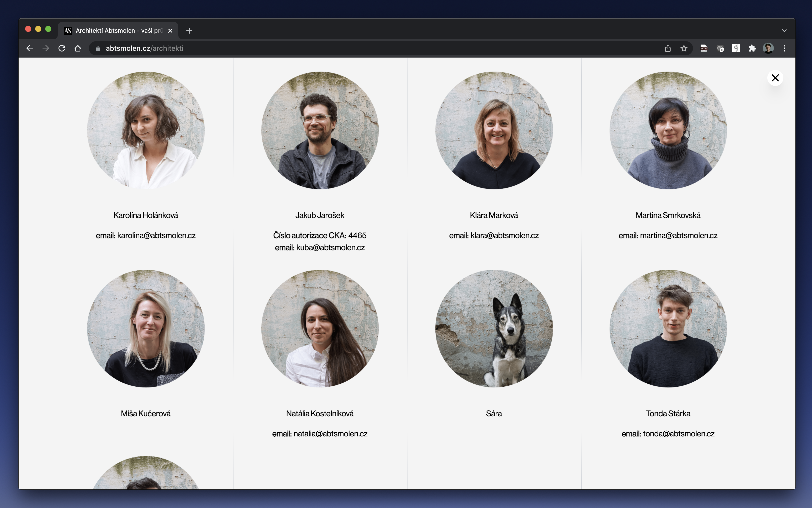Reload the abtsmolen.cz page
This screenshot has height=508, width=812.
[x=62, y=48]
